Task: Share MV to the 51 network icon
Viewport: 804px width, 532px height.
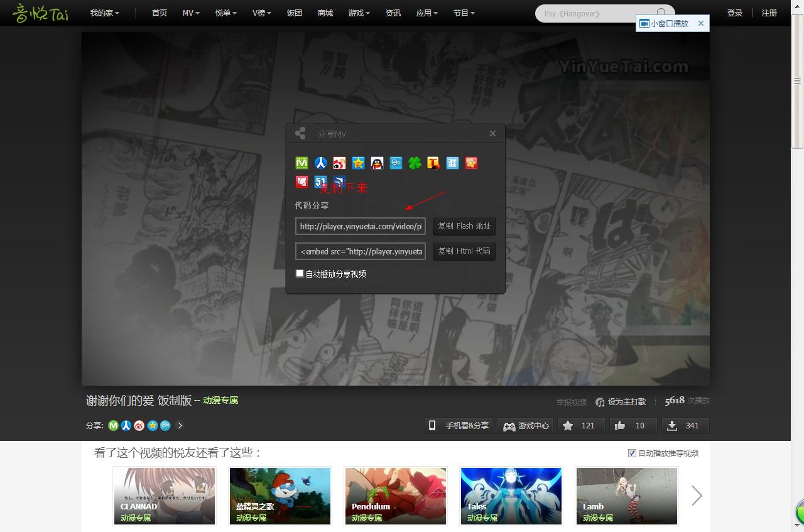Action: (320, 182)
